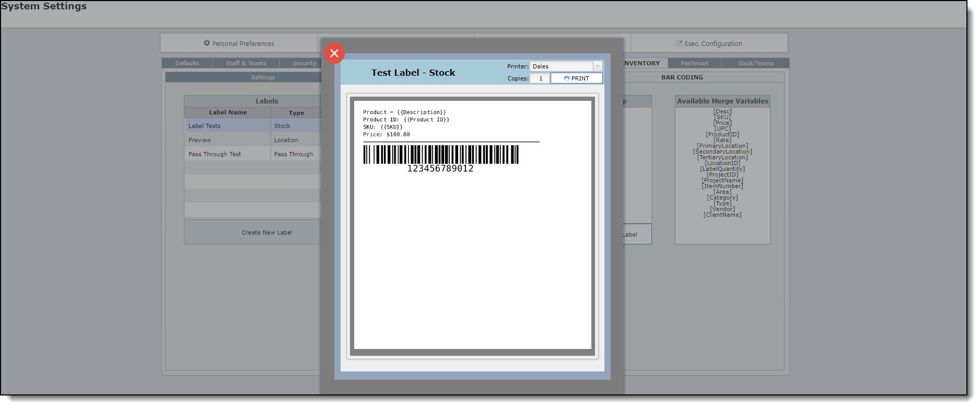Select the Label Tests row

click(252, 126)
